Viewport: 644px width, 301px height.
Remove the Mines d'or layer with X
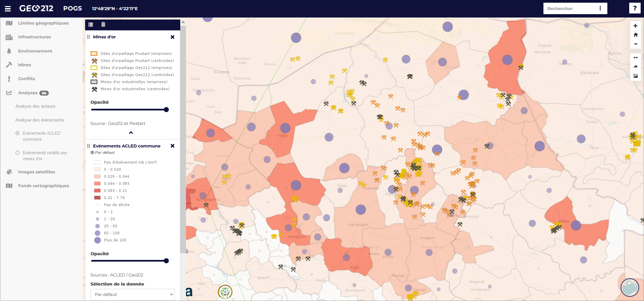173,37
